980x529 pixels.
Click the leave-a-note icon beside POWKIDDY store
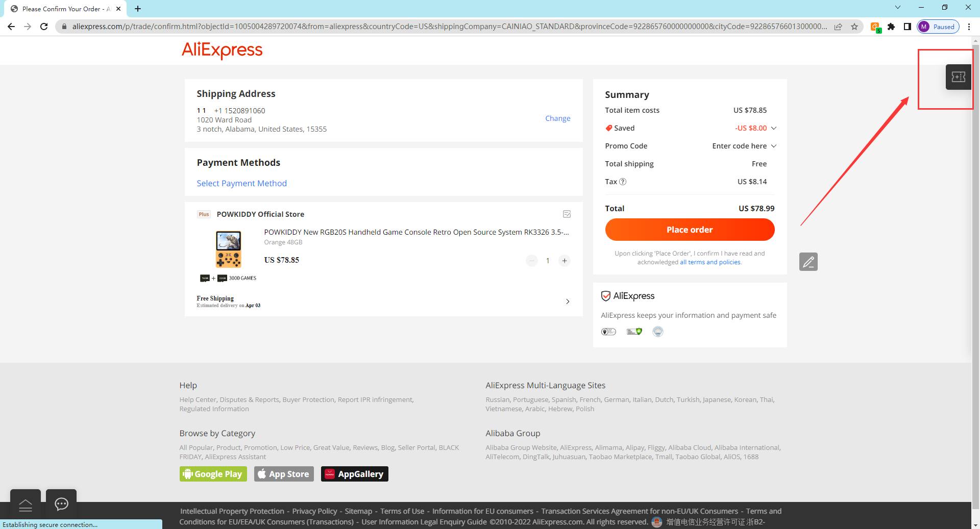pyautogui.click(x=567, y=214)
